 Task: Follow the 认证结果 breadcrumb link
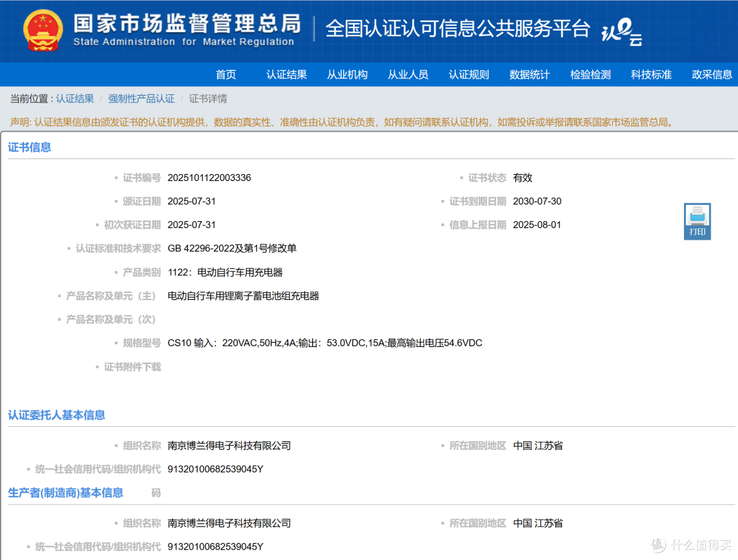coord(75,99)
